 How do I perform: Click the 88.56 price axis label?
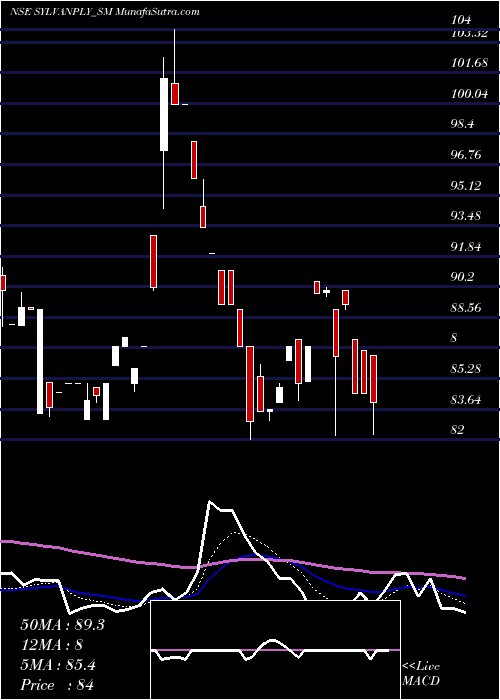467,308
